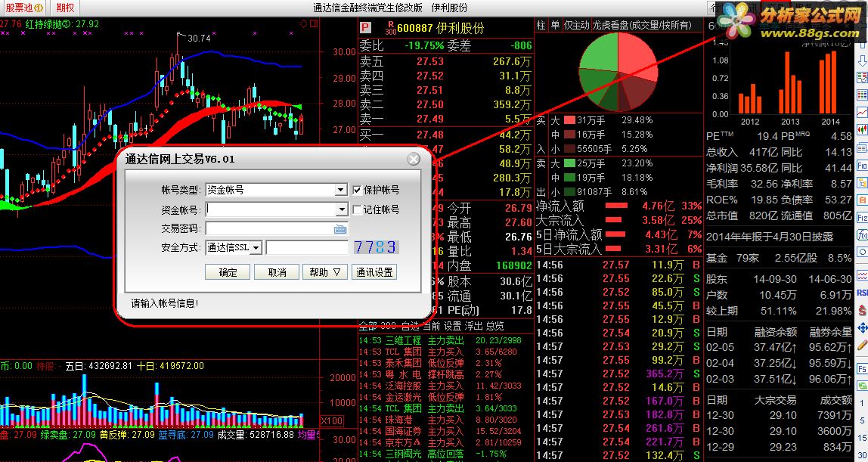
Task: Select the 5-minute period button in sidebar
Action: click(863, 420)
